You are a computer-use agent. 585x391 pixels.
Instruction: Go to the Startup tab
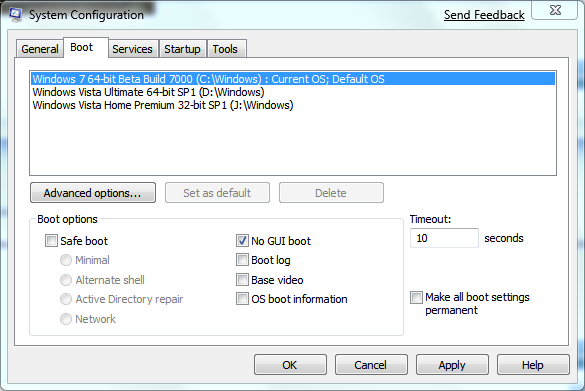[182, 49]
